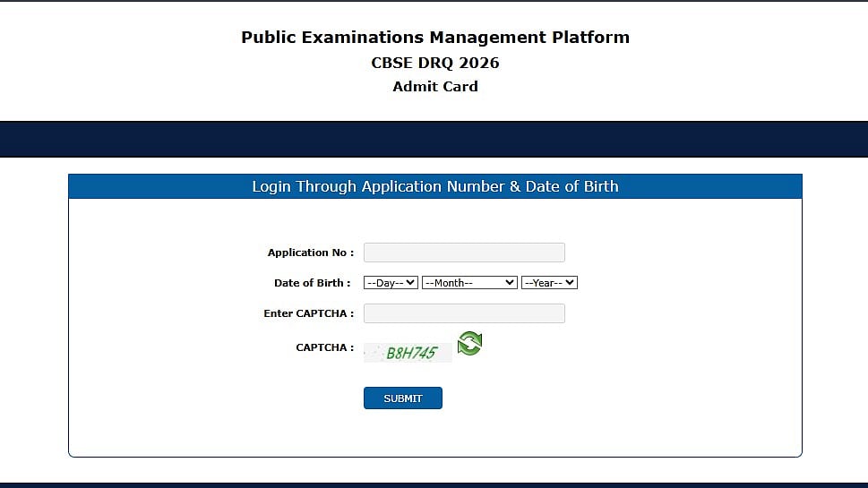Expand the Month dropdown list
The height and width of the screenshot is (488, 868).
click(x=469, y=283)
